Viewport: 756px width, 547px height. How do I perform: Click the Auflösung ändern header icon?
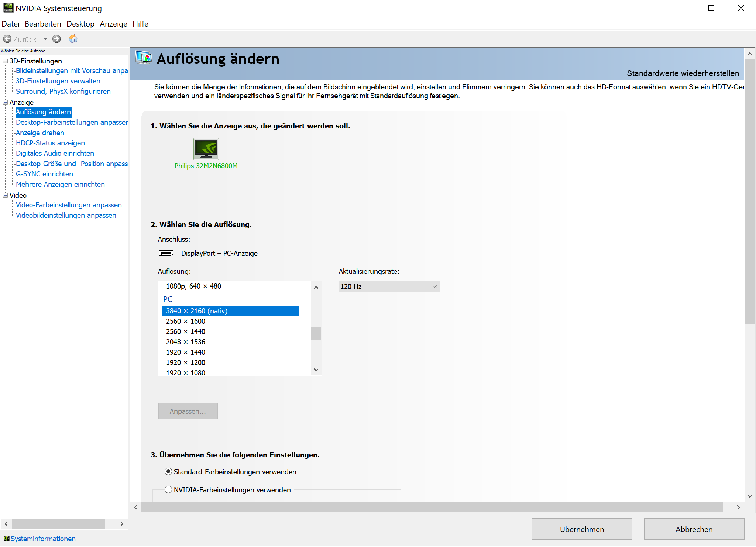(144, 58)
